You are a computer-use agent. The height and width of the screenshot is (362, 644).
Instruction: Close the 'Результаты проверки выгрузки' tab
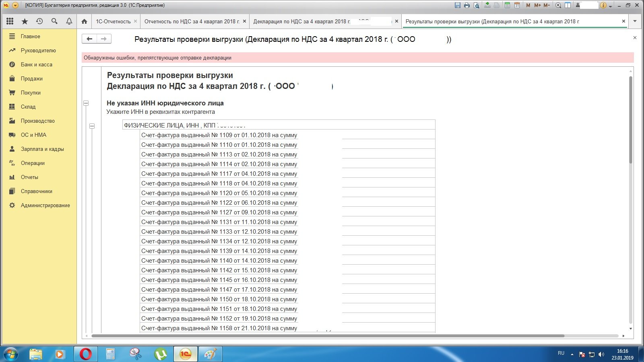coord(623,21)
